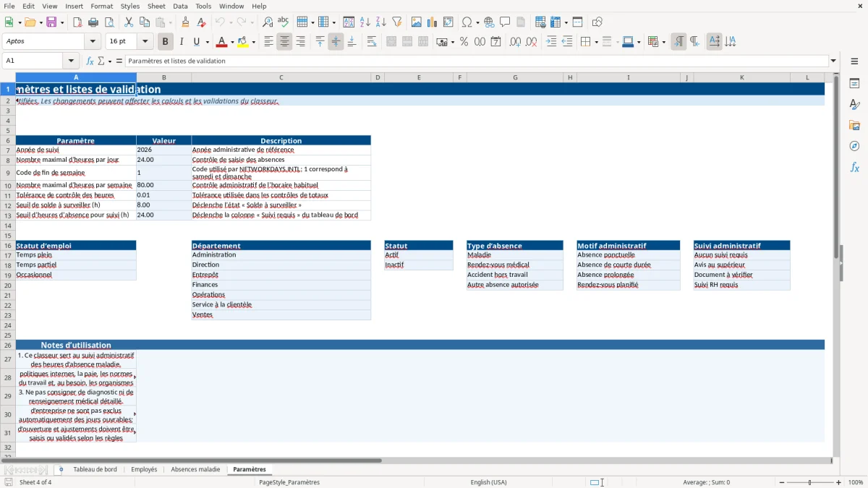Open the Select Function dropdown arrow

[110, 61]
